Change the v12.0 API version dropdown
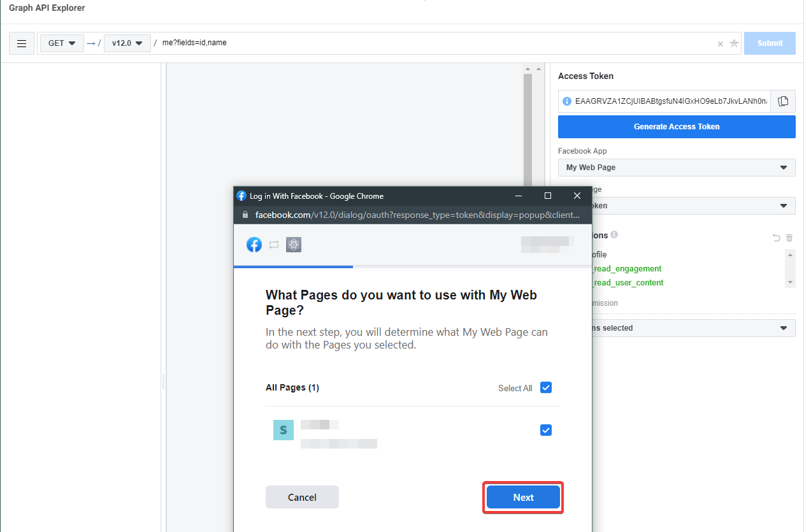Screen dimensions: 804x532 (127, 43)
